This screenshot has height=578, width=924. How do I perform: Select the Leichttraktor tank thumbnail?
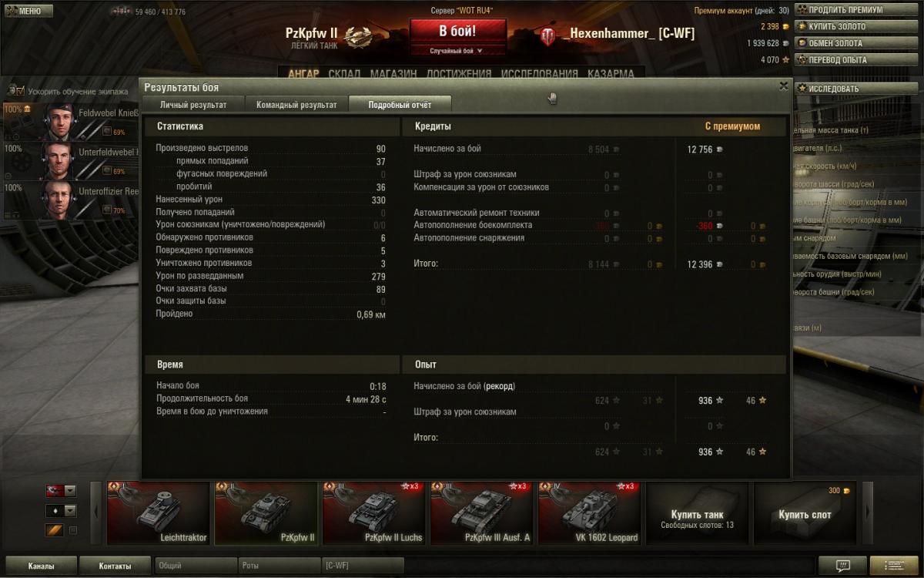click(x=158, y=513)
